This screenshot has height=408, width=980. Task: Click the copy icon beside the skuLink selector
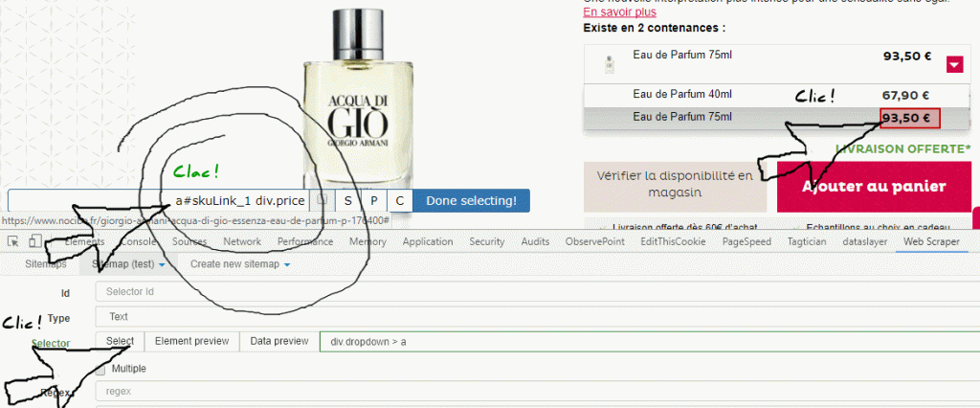click(x=322, y=200)
